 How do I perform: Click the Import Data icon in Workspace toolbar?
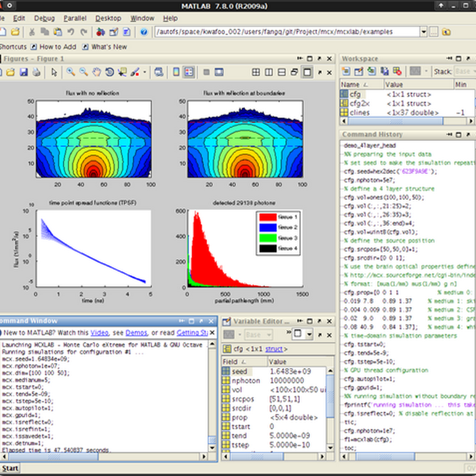coord(371,71)
